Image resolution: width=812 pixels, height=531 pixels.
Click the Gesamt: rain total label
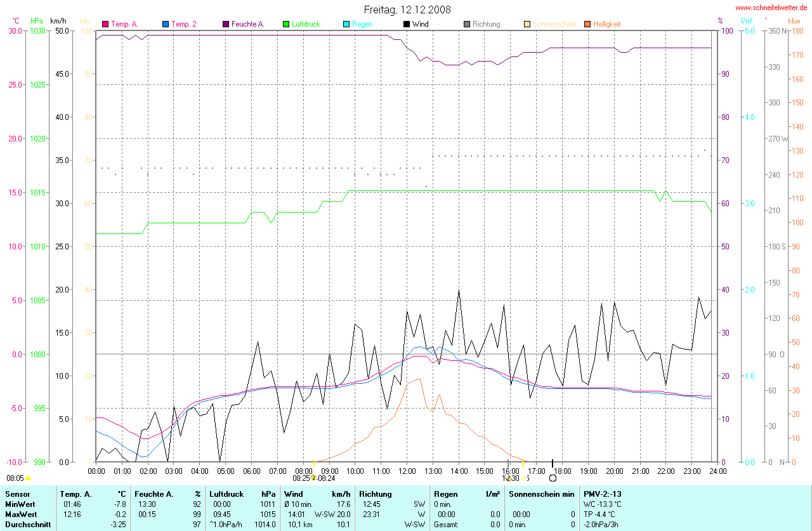click(x=446, y=525)
